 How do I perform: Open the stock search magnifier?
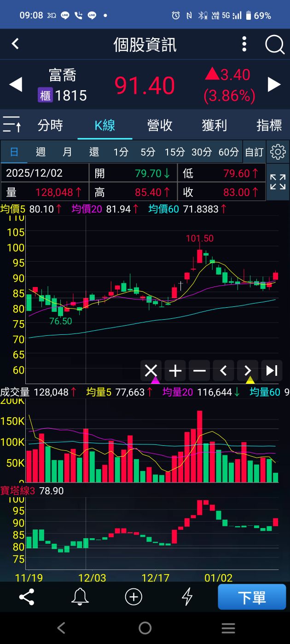(275, 45)
